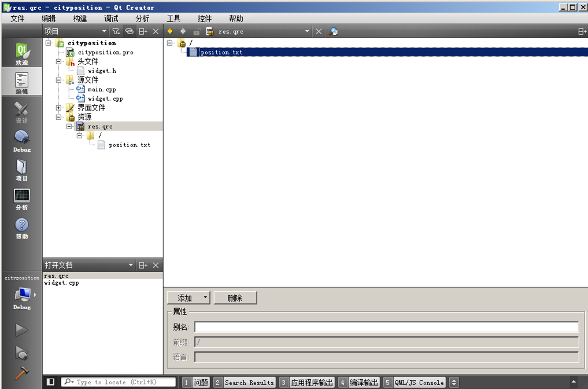588x389 pixels.
Task: Start debugging with the Run-Debug icon
Action: pyautogui.click(x=22, y=353)
